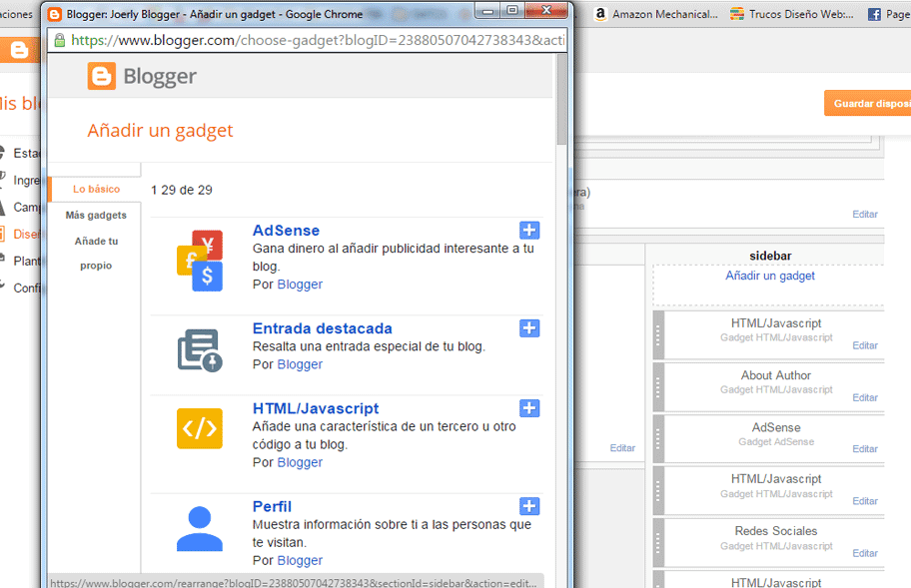Click Blogger author link under HTML/Javascript
The height and width of the screenshot is (588, 911).
300,462
